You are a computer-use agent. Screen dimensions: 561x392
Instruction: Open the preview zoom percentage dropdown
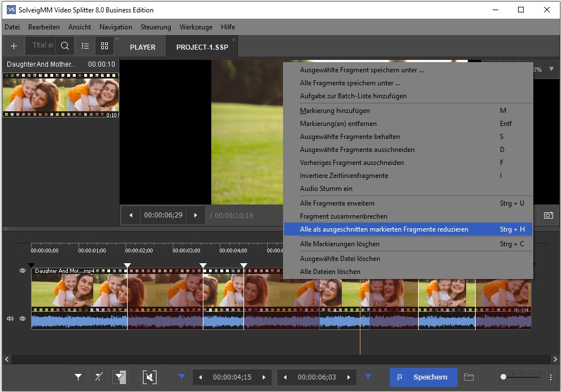[551, 69]
